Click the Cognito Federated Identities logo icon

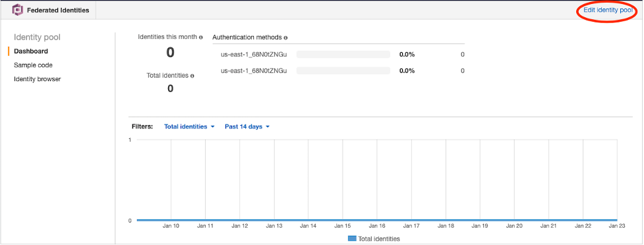point(18,10)
